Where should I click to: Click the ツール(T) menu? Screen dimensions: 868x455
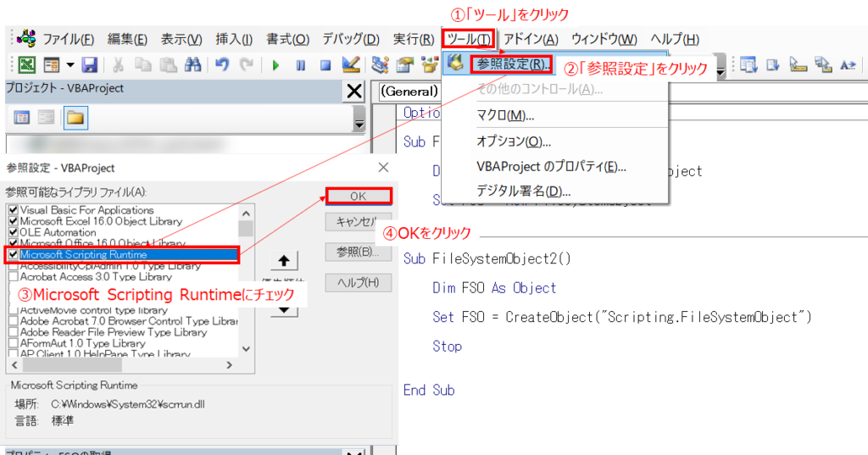[468, 39]
